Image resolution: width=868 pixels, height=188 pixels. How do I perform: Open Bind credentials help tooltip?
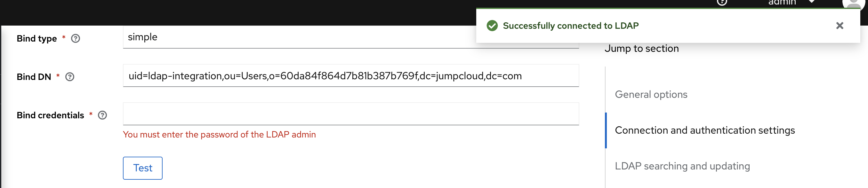pos(103,115)
